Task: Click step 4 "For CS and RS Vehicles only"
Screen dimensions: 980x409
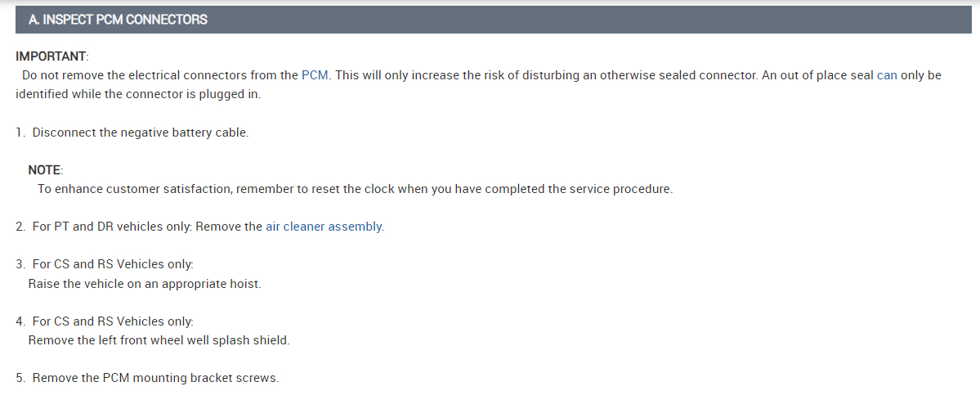Action: 112,321
